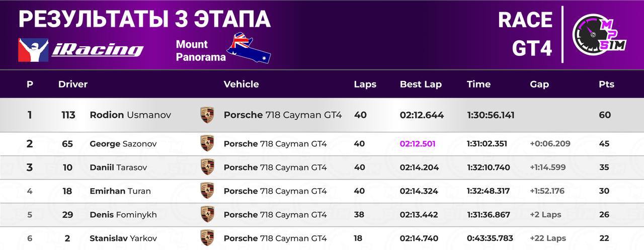
Task: Click Porsche badge in Emirhan Turan's row
Action: (x=207, y=191)
